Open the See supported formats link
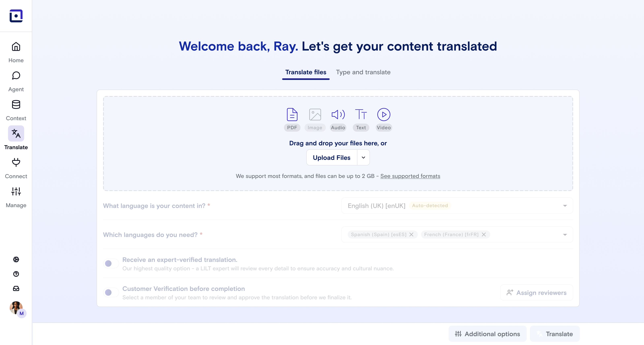The image size is (644, 345). (x=410, y=176)
